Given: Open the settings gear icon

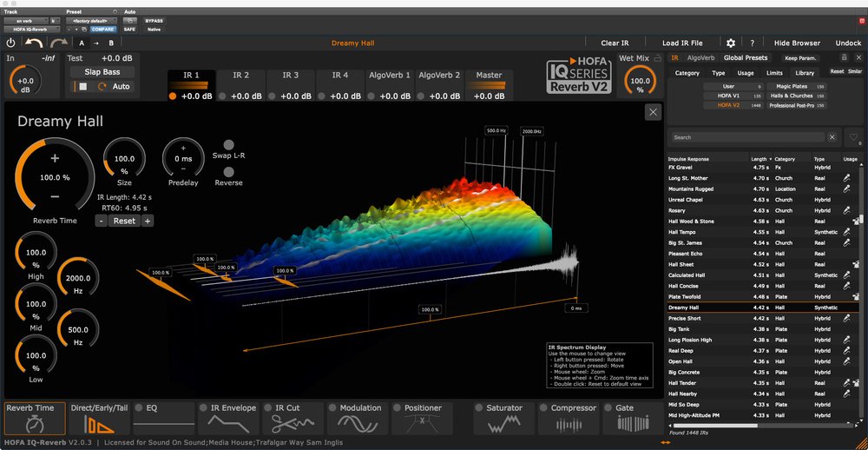Looking at the screenshot, I should click(x=731, y=43).
